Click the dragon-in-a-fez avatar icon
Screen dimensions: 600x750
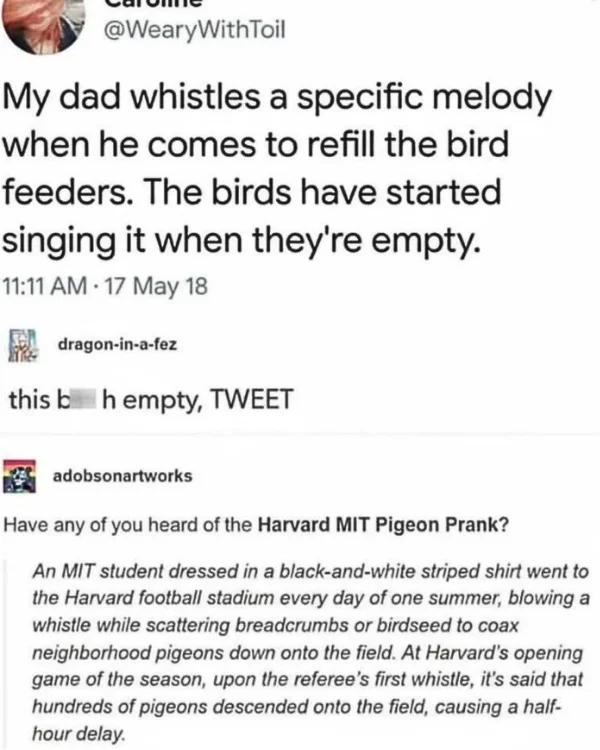[22, 343]
